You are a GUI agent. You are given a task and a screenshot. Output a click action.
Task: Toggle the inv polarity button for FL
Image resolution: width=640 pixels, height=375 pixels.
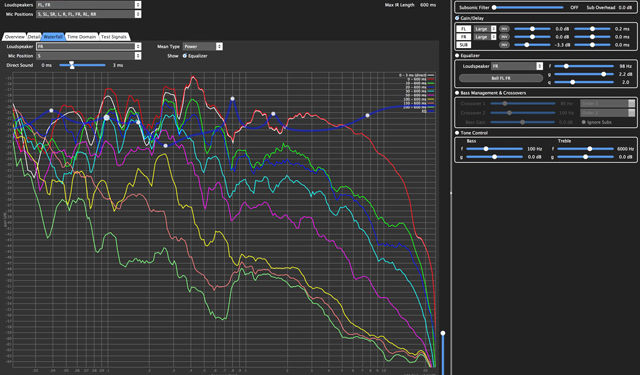click(x=504, y=29)
